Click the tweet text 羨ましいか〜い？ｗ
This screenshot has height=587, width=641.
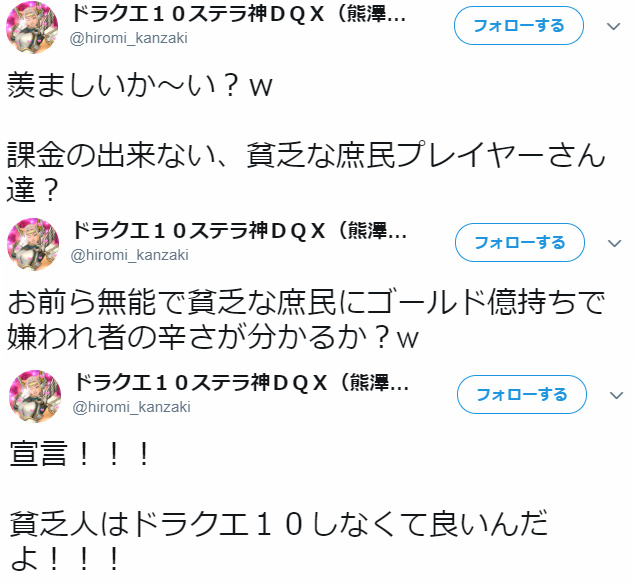(x=140, y=85)
